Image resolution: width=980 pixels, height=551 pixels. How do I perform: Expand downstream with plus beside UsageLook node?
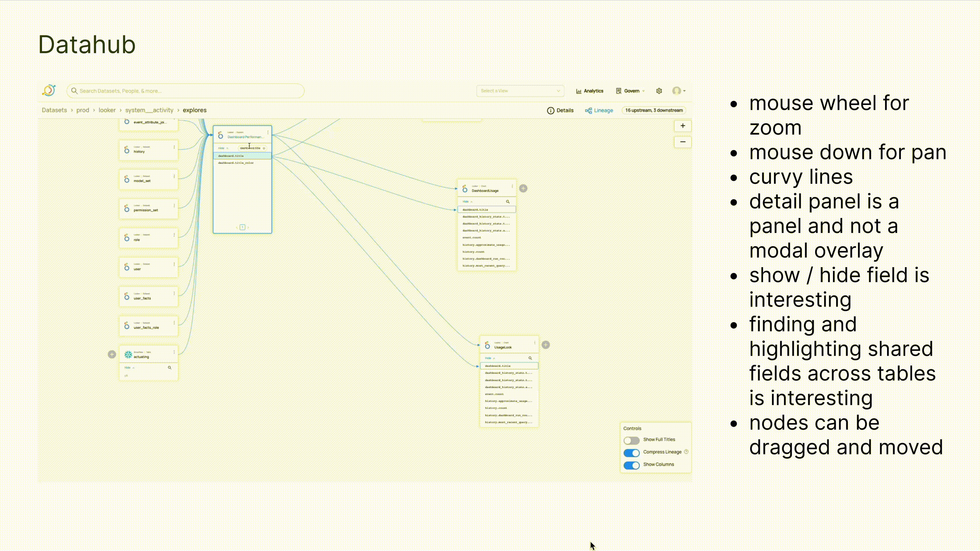pos(546,345)
